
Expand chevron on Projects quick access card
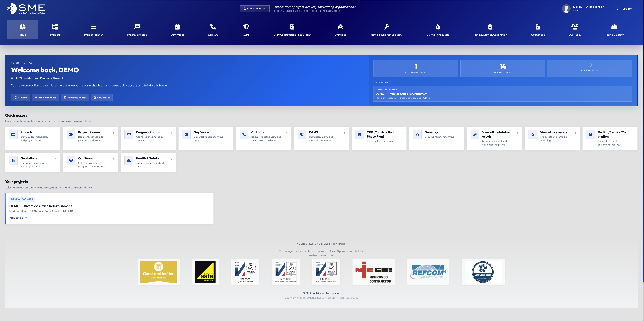(x=56, y=133)
